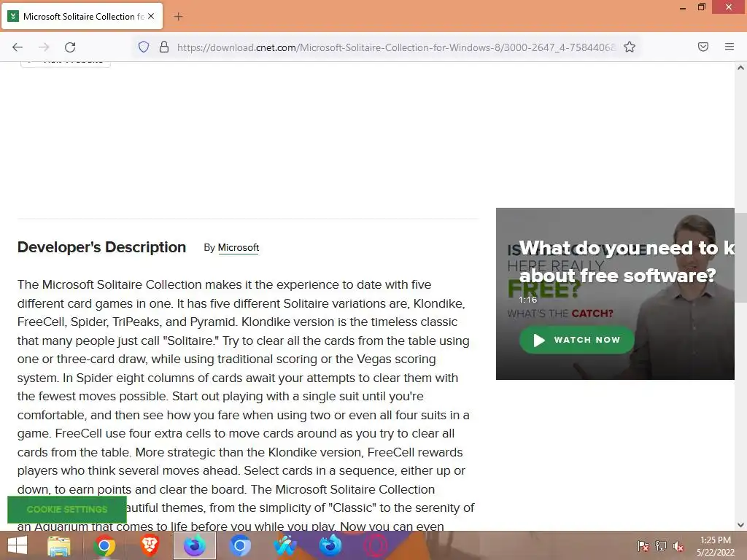Screen dimensions: 747x560
Task: Open File Explorer from taskbar
Action: pyautogui.click(x=58, y=545)
